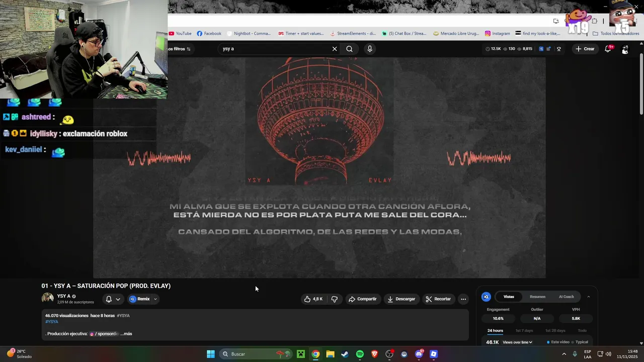644x362 pixels.
Task: Dislike the video with thumbs down
Action: click(335, 299)
